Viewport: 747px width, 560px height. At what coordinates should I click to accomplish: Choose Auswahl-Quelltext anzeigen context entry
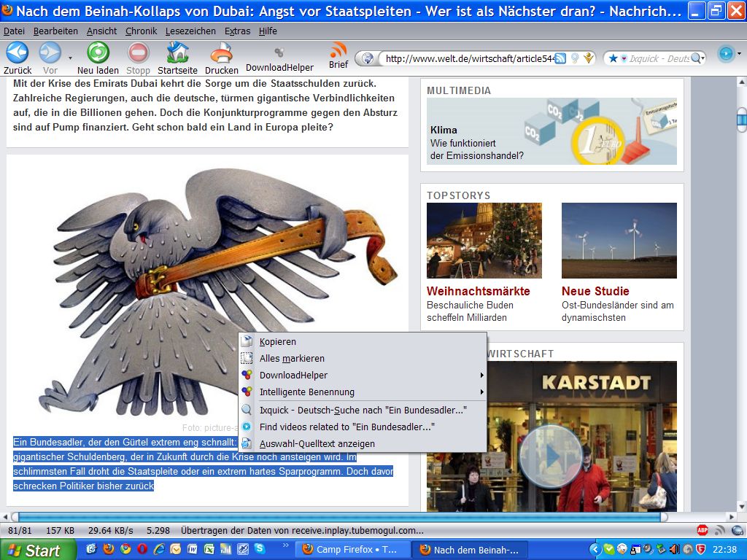pyautogui.click(x=317, y=443)
